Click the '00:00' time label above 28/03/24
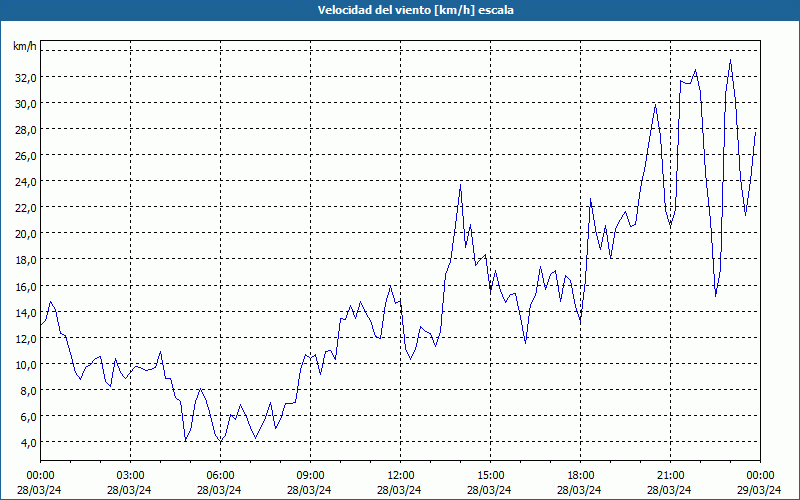 coord(40,476)
